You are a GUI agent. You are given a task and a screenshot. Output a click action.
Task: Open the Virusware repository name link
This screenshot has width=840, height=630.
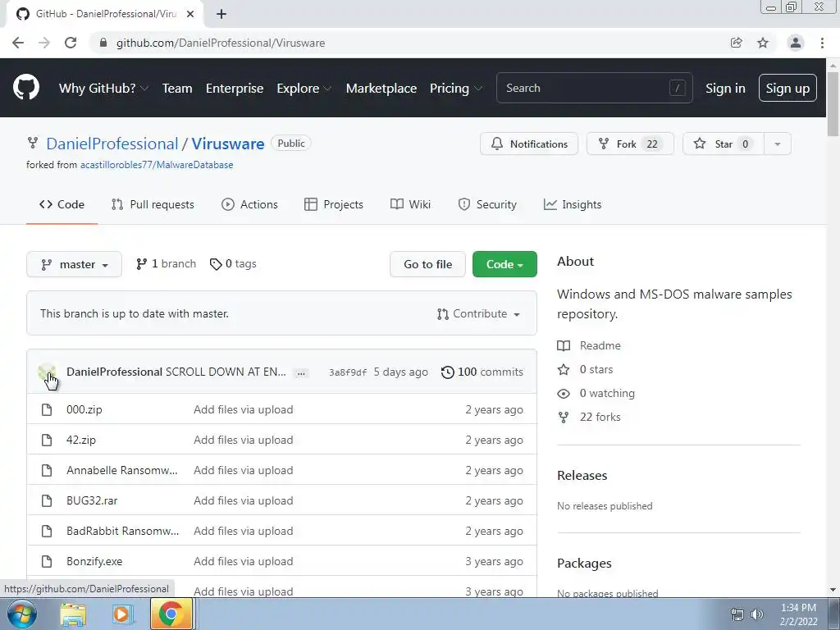[228, 144]
